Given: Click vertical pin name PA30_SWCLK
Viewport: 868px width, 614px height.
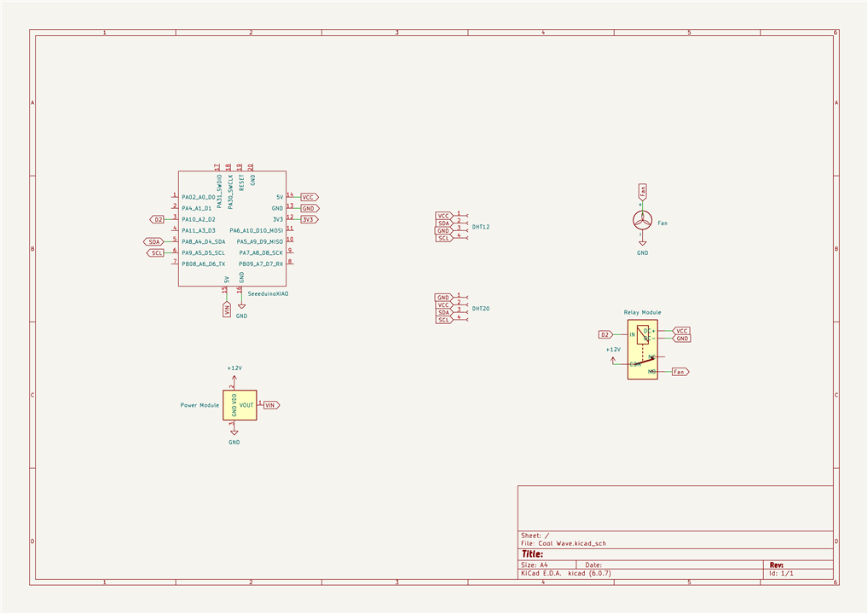Looking at the screenshot, I should click(230, 192).
